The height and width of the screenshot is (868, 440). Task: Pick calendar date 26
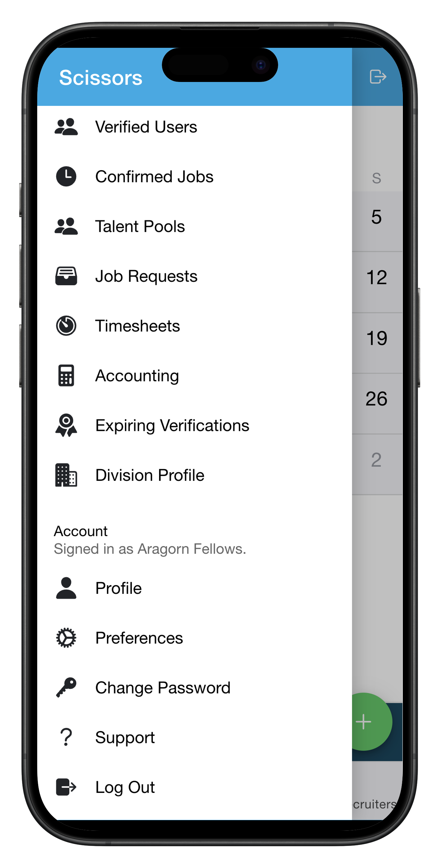[377, 399]
